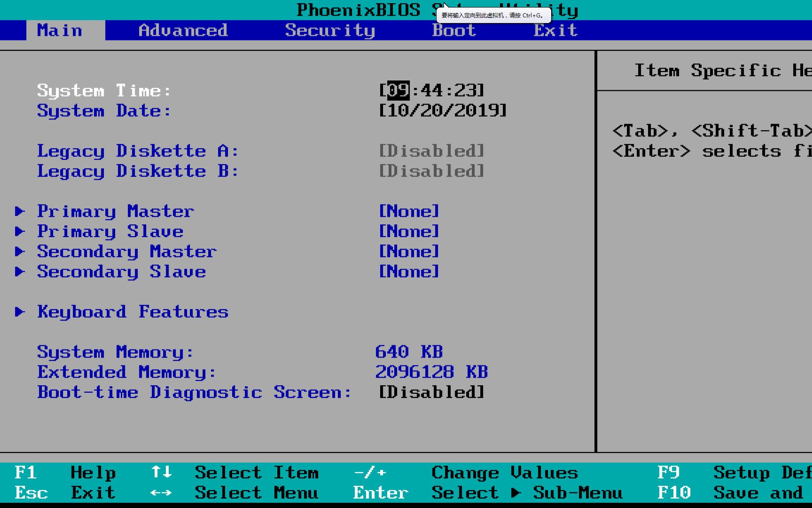Expand the Secondary Slave submenu arrow

[x=20, y=272]
